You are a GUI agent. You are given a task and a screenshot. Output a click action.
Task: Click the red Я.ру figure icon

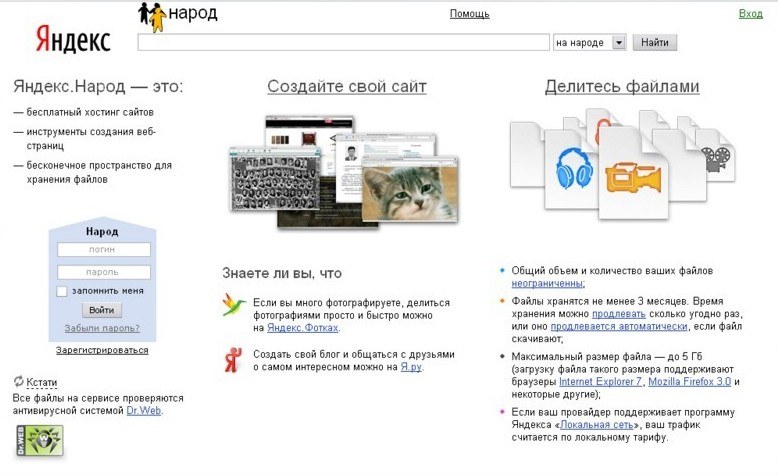coord(233,360)
